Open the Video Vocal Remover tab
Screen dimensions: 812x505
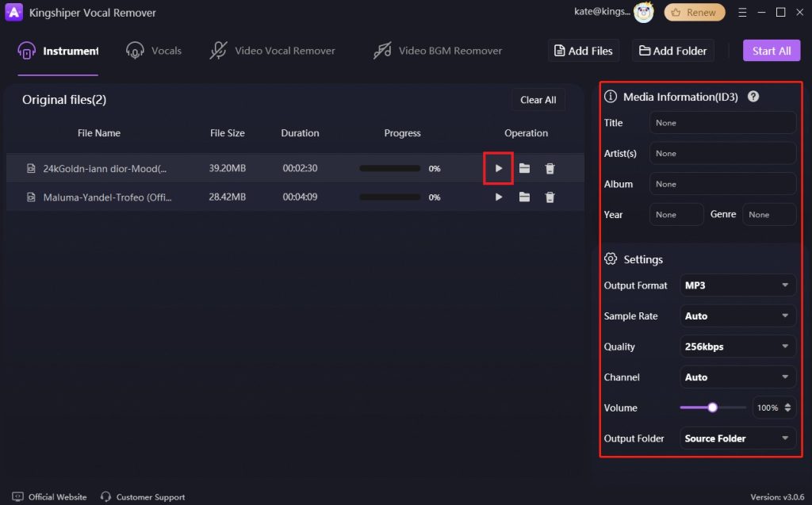272,51
